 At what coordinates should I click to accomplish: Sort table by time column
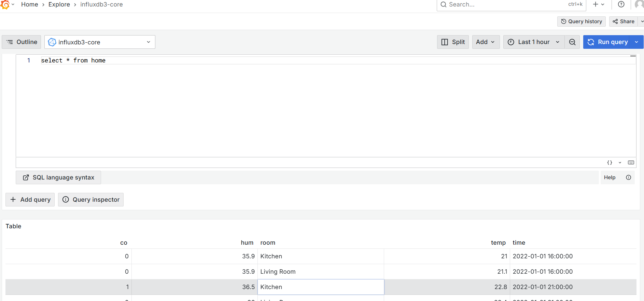point(519,243)
